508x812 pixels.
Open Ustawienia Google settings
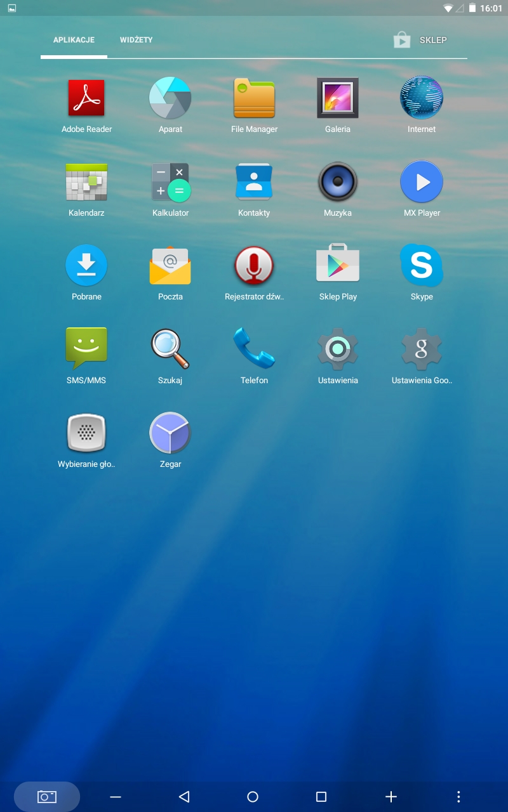pos(422,357)
